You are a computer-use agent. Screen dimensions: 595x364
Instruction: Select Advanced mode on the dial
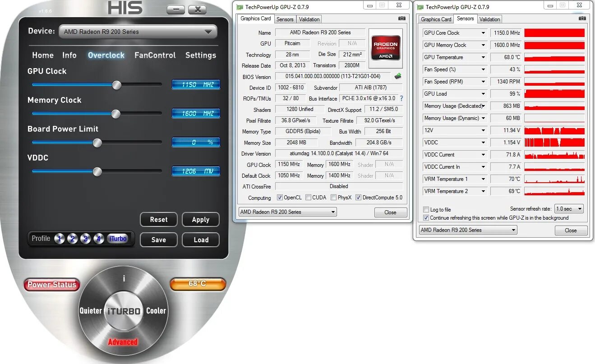pyautogui.click(x=123, y=342)
